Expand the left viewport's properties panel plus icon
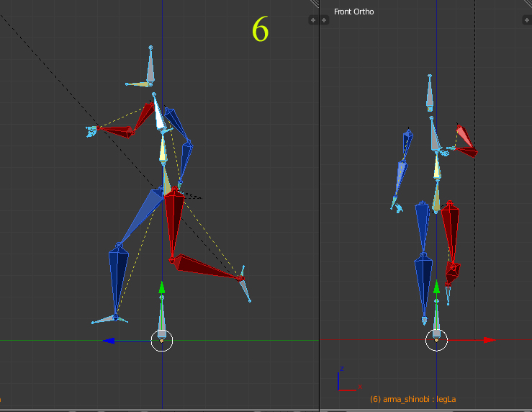Image resolution: width=532 pixels, height=412 pixels. (313, 20)
